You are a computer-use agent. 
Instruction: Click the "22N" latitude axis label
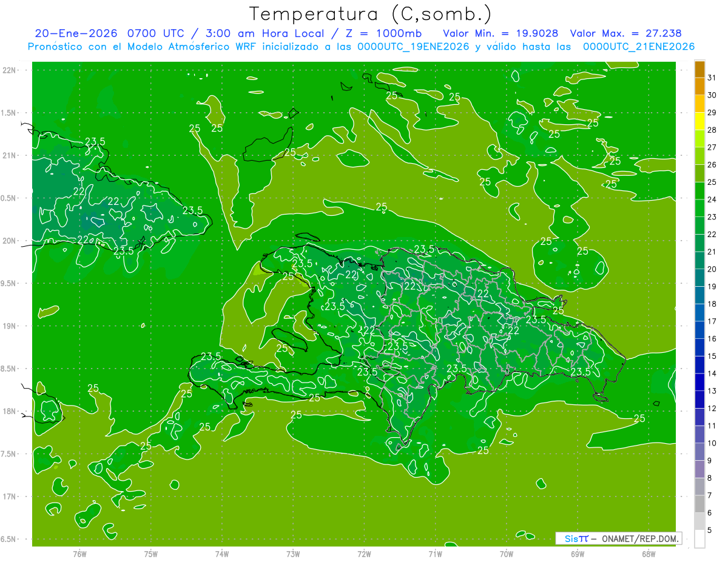[10, 70]
